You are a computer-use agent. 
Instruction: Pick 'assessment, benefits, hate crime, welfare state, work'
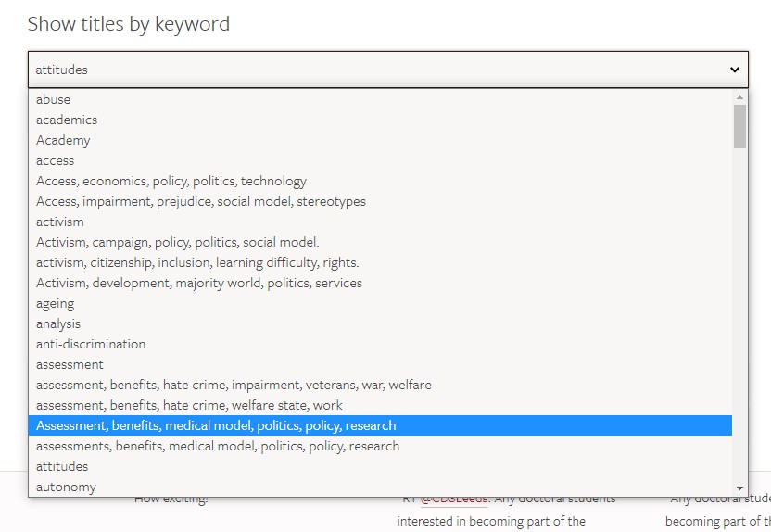[x=189, y=405]
